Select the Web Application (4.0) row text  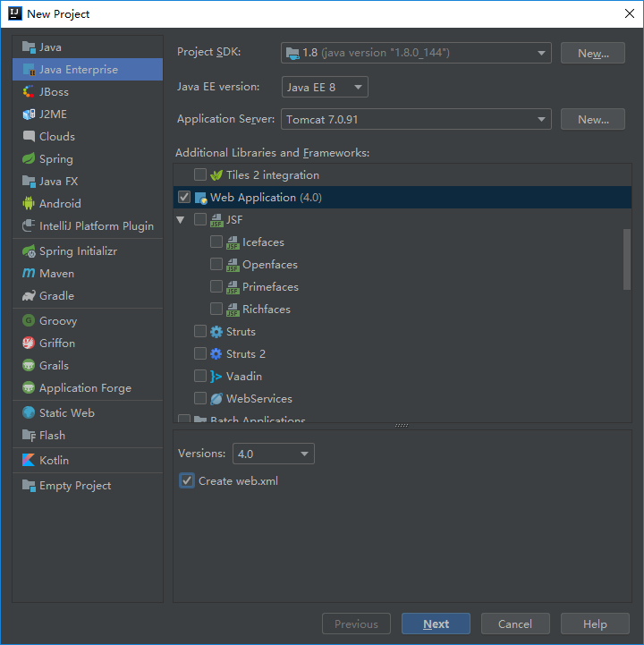(266, 198)
